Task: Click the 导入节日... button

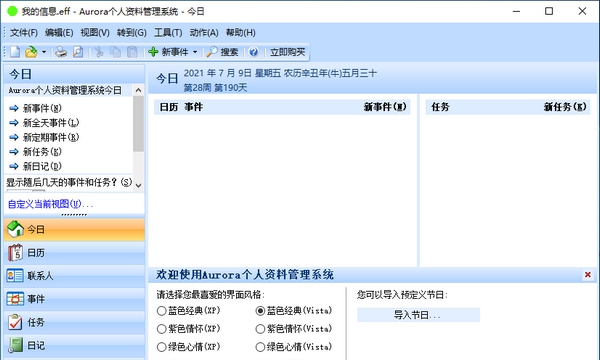Action: (418, 315)
